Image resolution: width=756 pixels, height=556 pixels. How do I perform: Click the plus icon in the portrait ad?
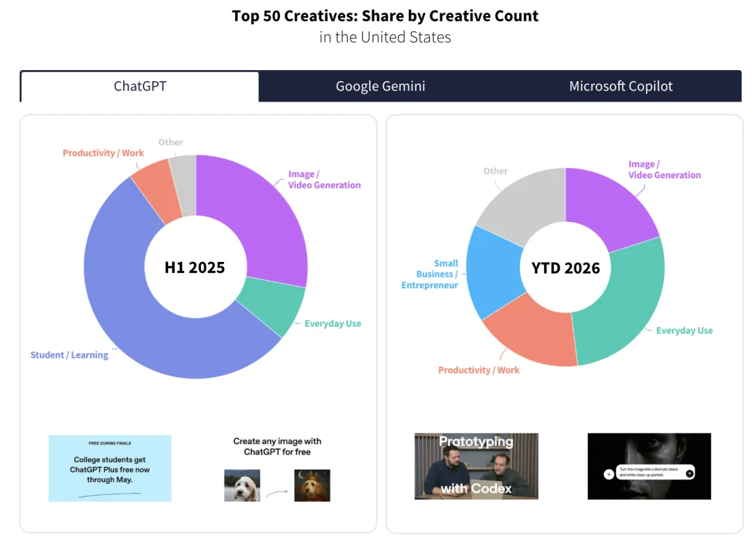pos(608,474)
